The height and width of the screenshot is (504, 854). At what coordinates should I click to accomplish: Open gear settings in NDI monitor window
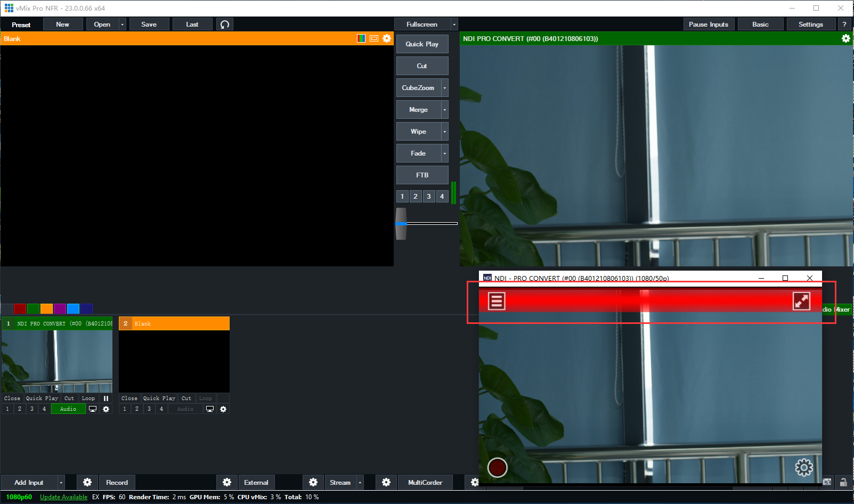[x=804, y=468]
